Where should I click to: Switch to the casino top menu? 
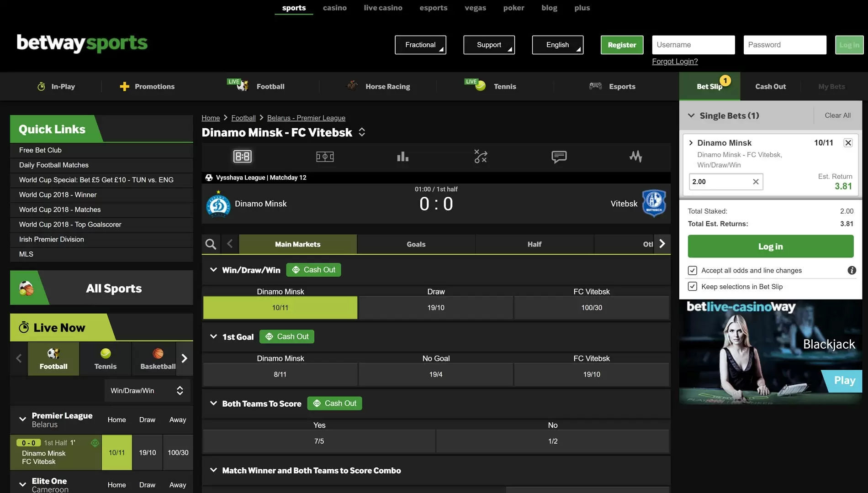[334, 8]
